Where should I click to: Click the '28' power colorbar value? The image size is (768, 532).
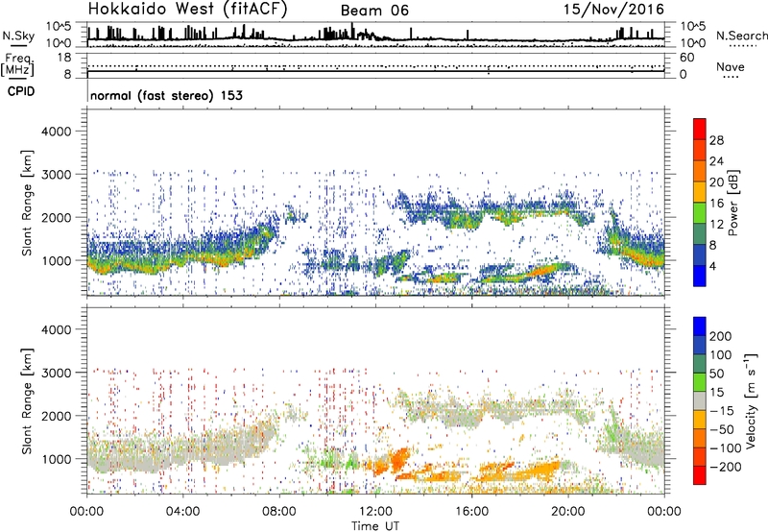[716, 140]
